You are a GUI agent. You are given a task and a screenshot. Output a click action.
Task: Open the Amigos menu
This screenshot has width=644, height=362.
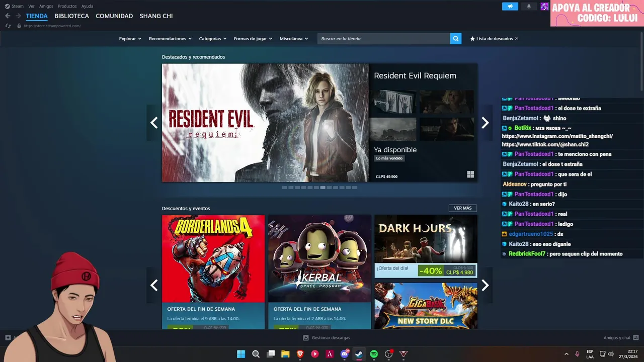click(x=46, y=6)
